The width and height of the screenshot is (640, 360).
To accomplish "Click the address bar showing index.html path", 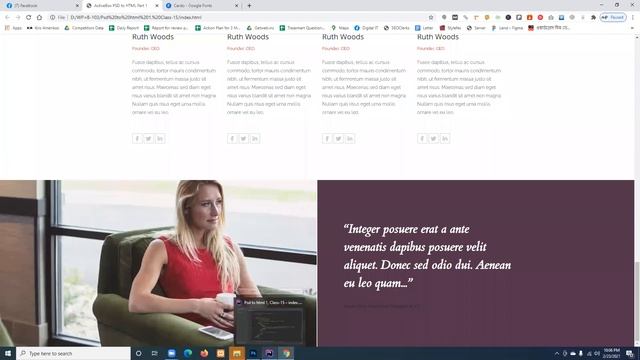I will tap(241, 18).
